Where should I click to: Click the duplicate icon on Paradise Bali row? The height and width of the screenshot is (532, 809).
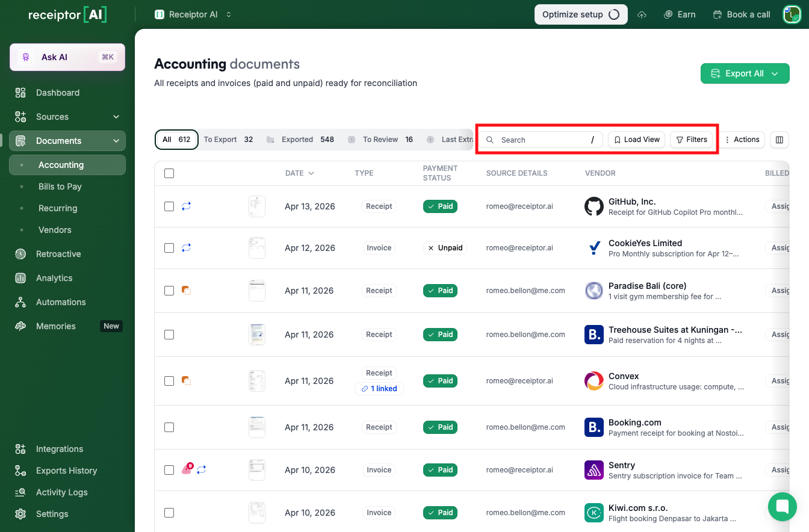(186, 290)
